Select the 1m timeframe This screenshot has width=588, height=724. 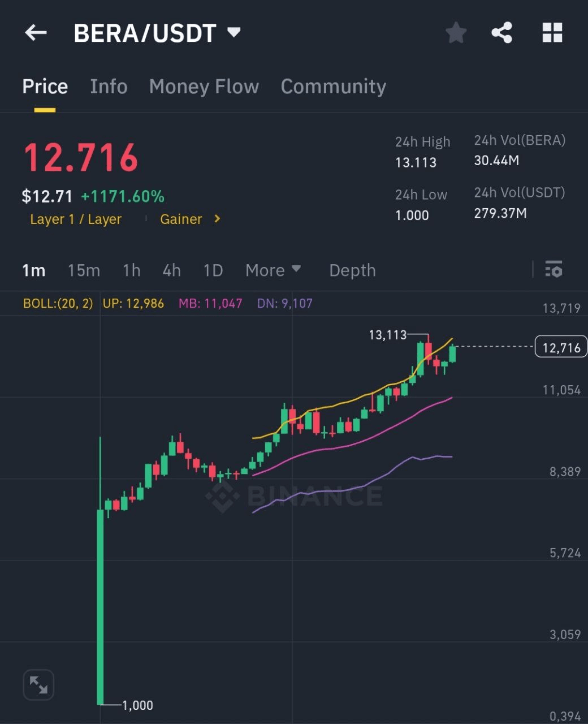pyautogui.click(x=33, y=270)
